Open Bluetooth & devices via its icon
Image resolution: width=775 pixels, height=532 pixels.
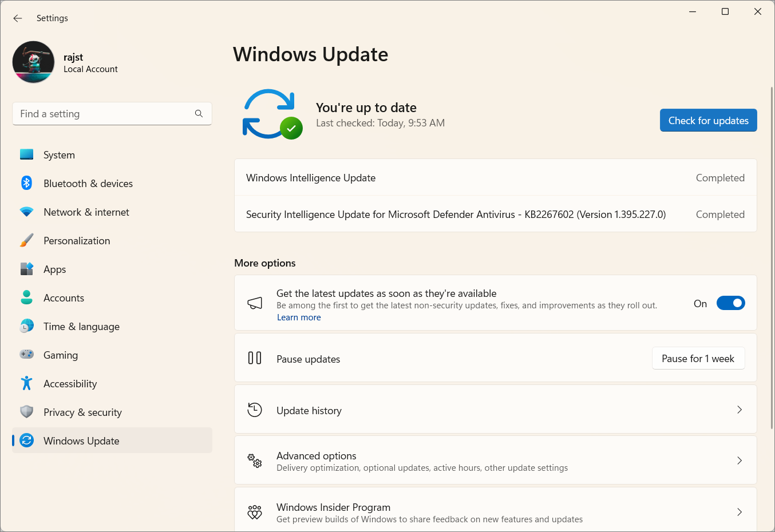[26, 183]
